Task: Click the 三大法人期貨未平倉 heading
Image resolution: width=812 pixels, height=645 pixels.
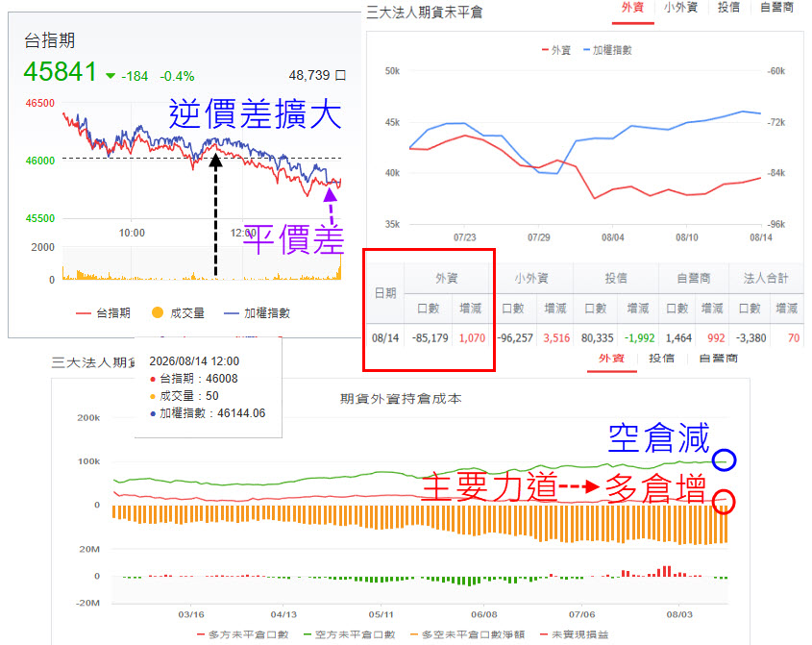Action: coord(424,12)
